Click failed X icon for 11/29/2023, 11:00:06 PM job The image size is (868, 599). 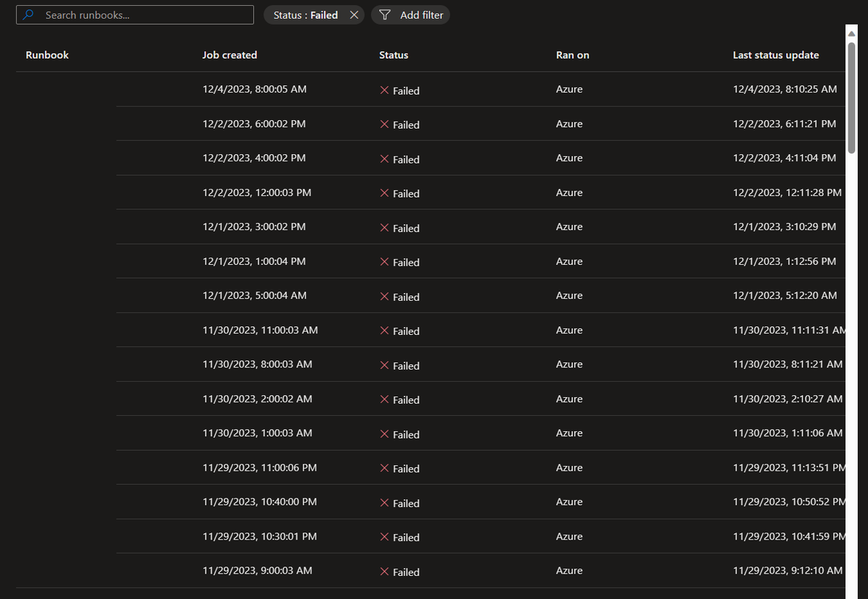385,468
